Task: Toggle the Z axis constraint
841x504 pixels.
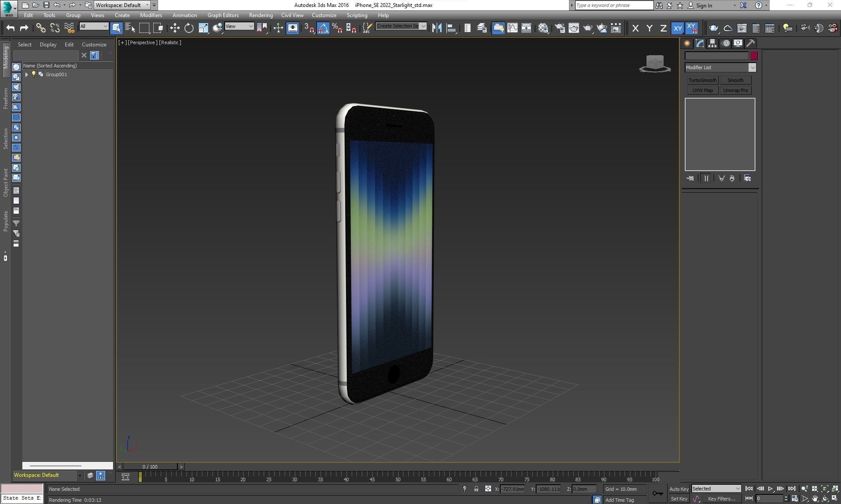Action: pyautogui.click(x=664, y=28)
